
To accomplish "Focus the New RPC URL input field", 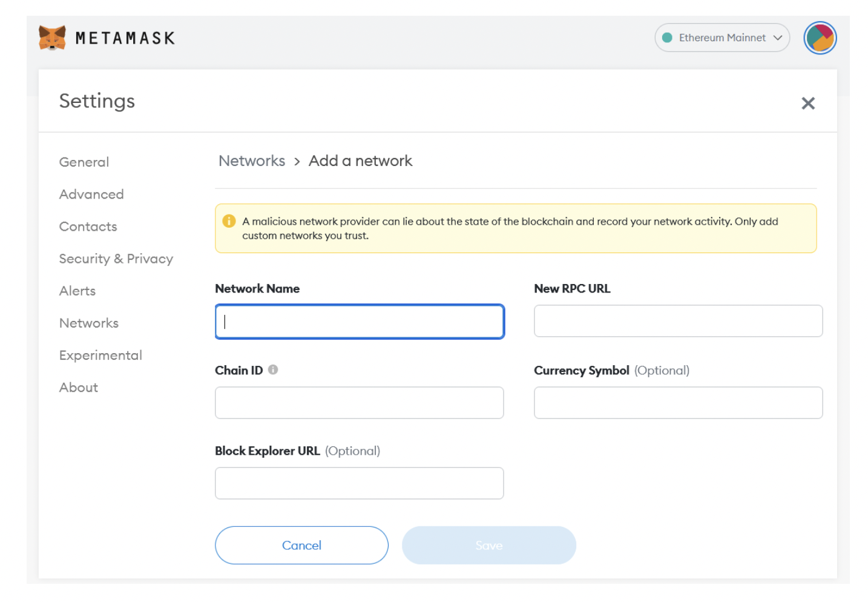I will coord(678,321).
